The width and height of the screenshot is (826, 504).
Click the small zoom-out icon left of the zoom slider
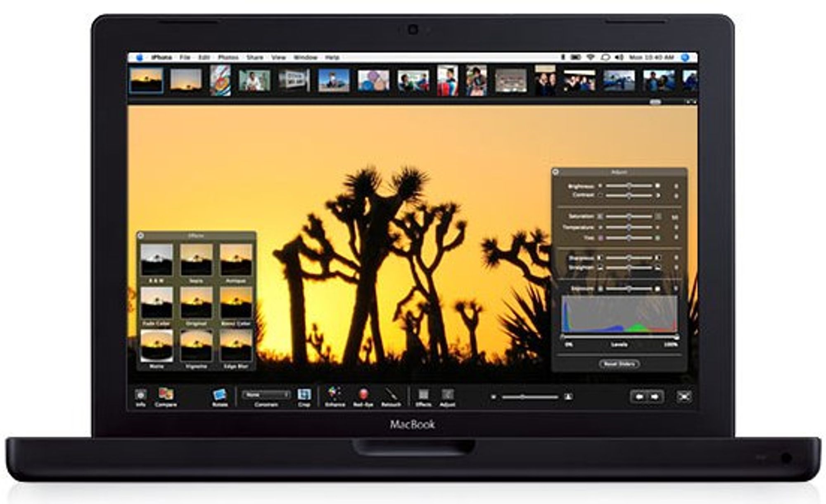point(494,397)
